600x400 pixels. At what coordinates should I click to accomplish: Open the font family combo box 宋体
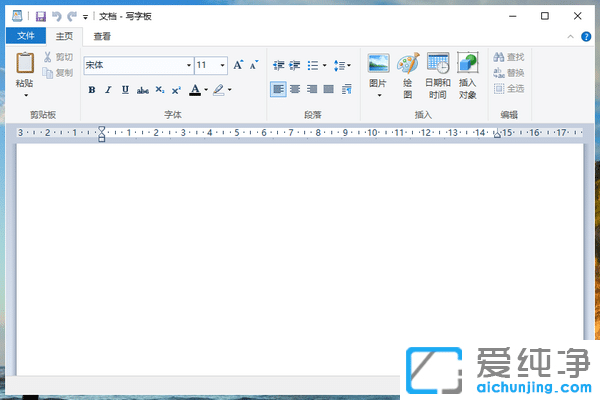point(139,65)
